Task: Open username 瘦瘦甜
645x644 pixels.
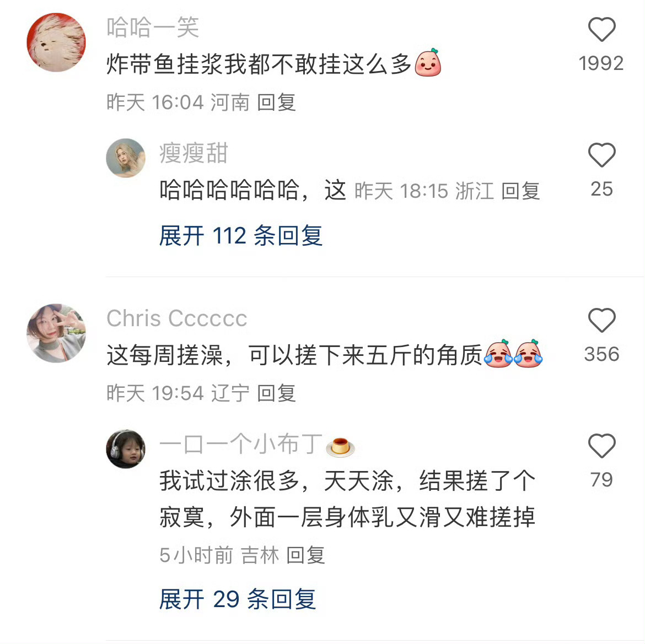Action: point(193,153)
